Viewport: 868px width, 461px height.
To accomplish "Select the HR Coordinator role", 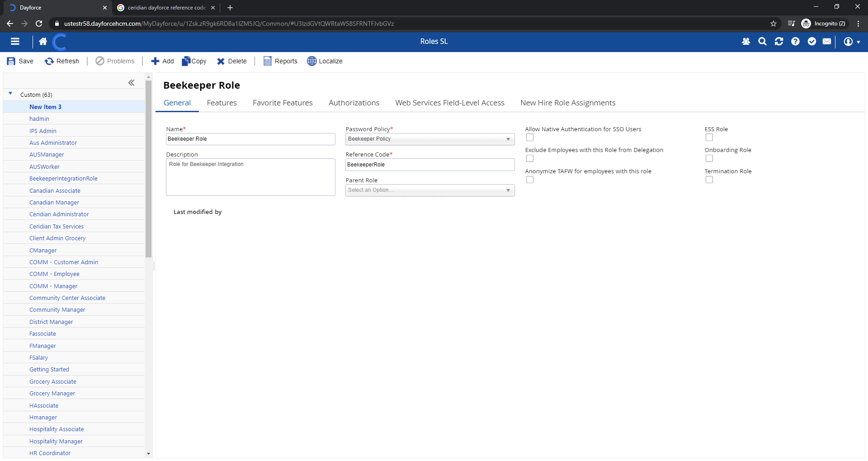I will [x=50, y=453].
